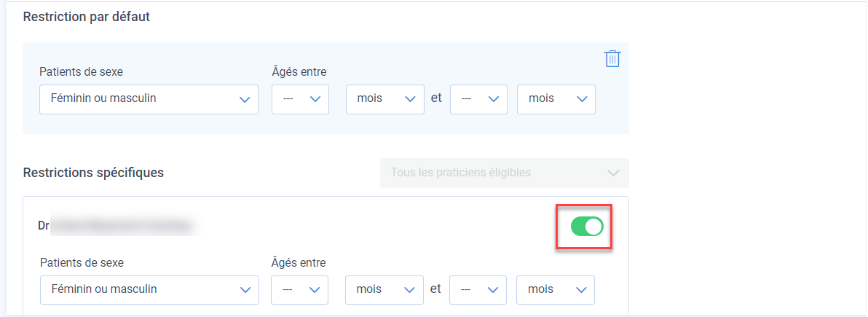Open default restriction minimum age number dropdown
The height and width of the screenshot is (317, 868).
301,99
